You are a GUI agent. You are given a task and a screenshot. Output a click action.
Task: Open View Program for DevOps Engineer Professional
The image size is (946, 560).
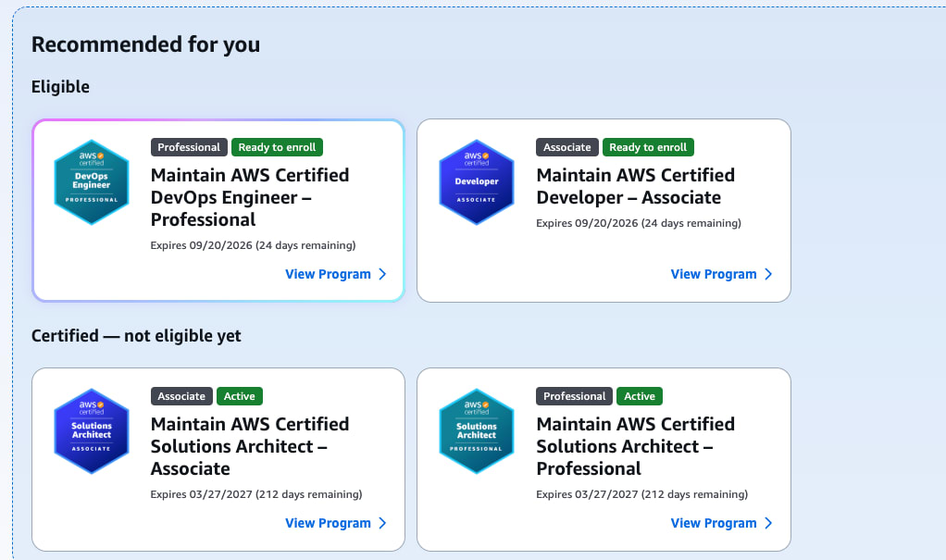tap(335, 274)
